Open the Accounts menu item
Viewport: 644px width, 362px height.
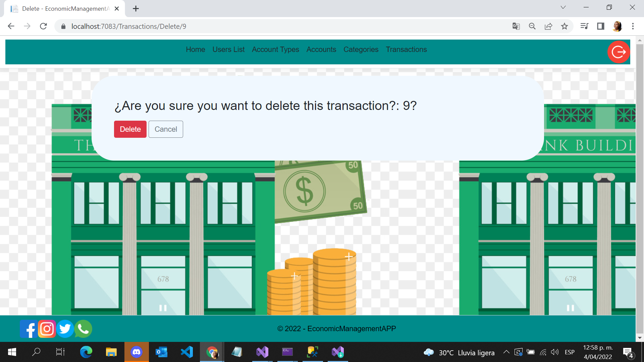(x=321, y=49)
